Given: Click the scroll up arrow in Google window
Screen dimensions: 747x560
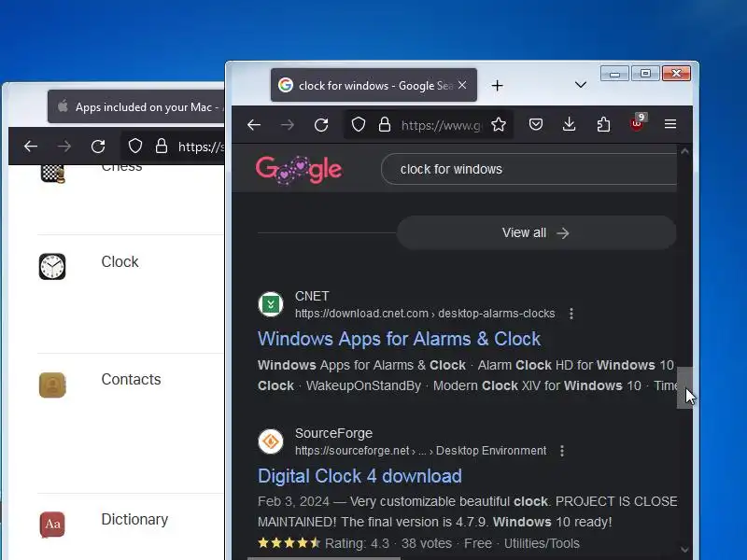Looking at the screenshot, I should pyautogui.click(x=684, y=151).
